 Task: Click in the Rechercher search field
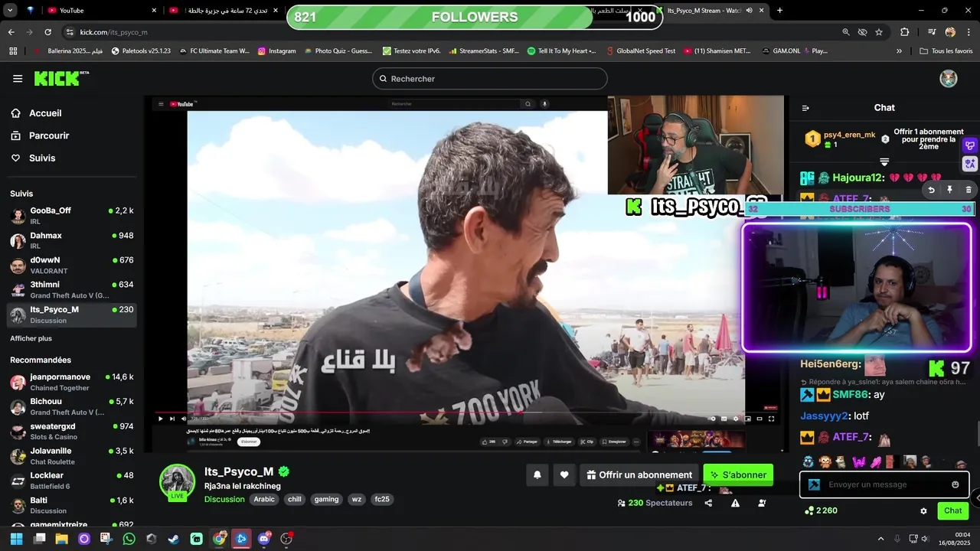point(490,79)
